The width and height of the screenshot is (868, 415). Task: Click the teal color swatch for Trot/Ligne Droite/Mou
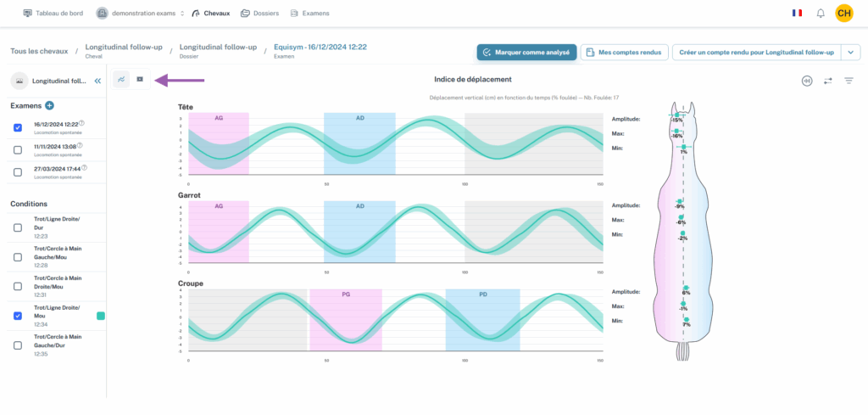click(101, 316)
